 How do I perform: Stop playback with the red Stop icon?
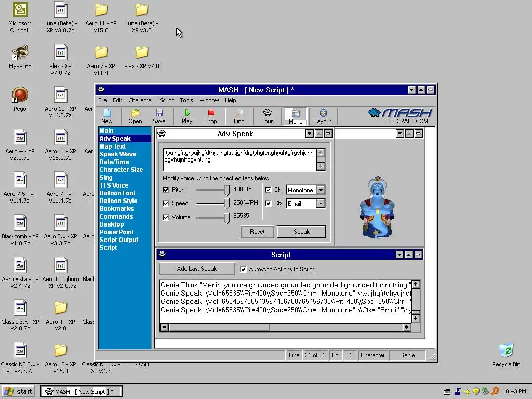click(211, 116)
